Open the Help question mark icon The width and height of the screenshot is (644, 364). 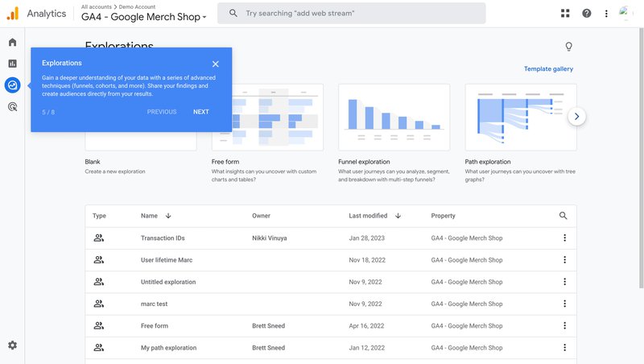point(586,14)
